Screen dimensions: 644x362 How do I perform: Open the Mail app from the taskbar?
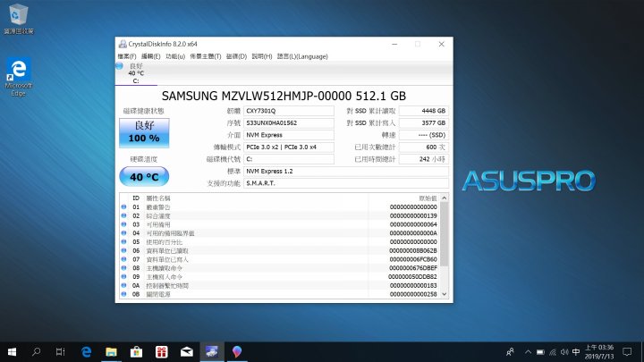[x=186, y=352]
